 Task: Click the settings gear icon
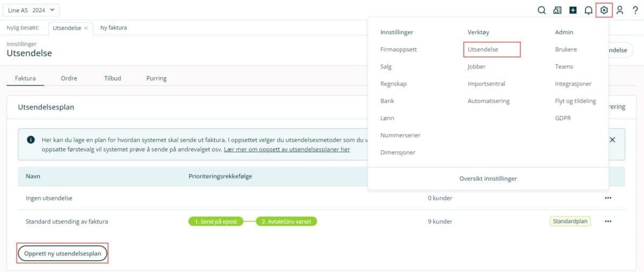tap(604, 10)
